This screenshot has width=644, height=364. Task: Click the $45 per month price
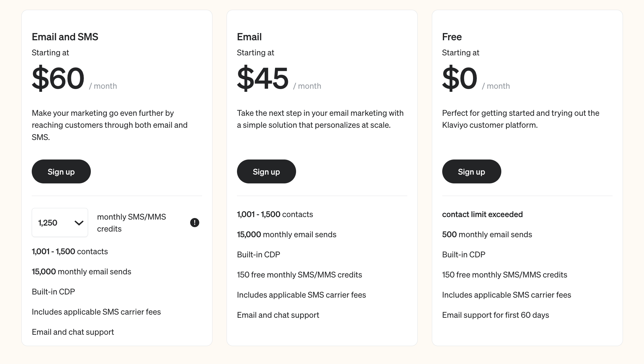pyautogui.click(x=279, y=78)
